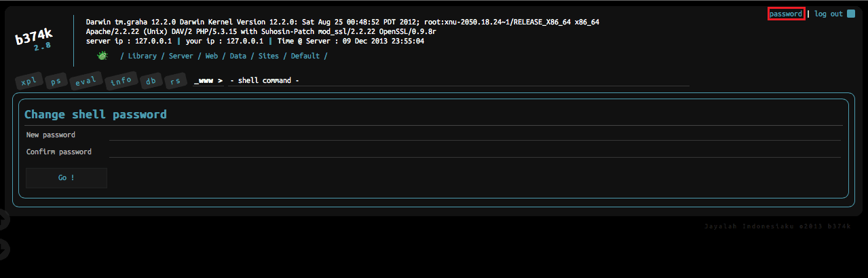Switch to the ps tab
Image resolution: width=868 pixels, height=278 pixels.
(56, 82)
